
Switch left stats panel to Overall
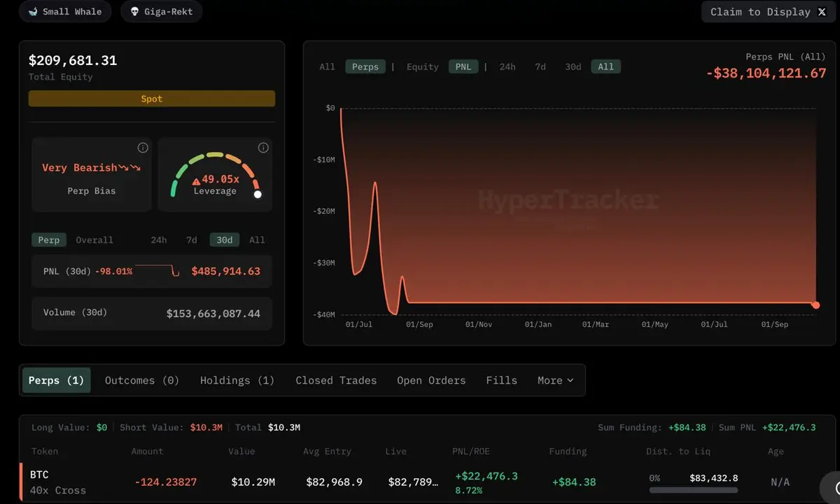pos(94,240)
